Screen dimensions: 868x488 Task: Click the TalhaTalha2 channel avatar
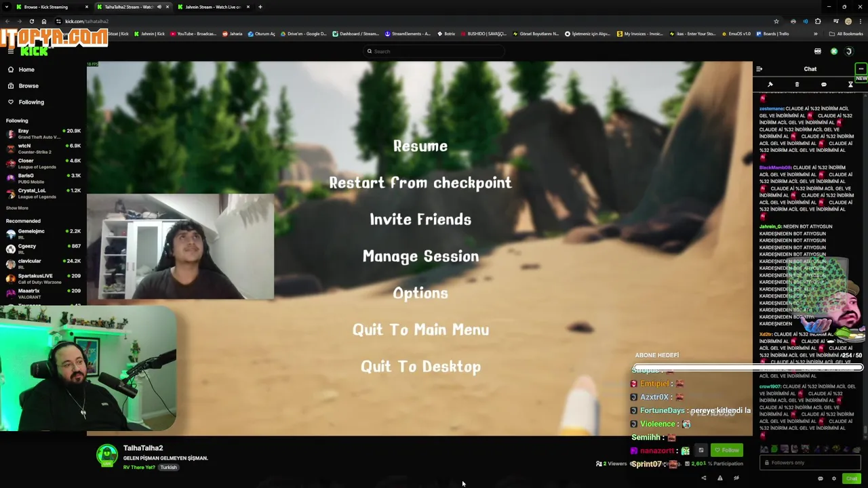point(106,455)
